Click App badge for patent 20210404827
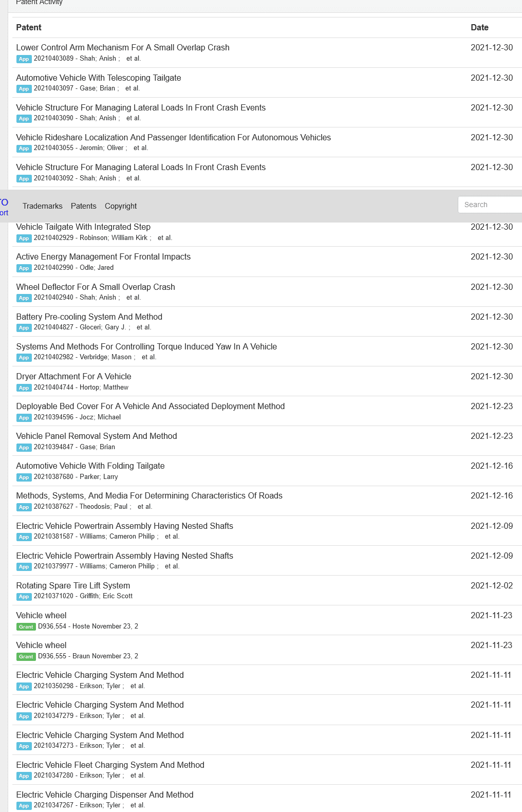 point(24,328)
